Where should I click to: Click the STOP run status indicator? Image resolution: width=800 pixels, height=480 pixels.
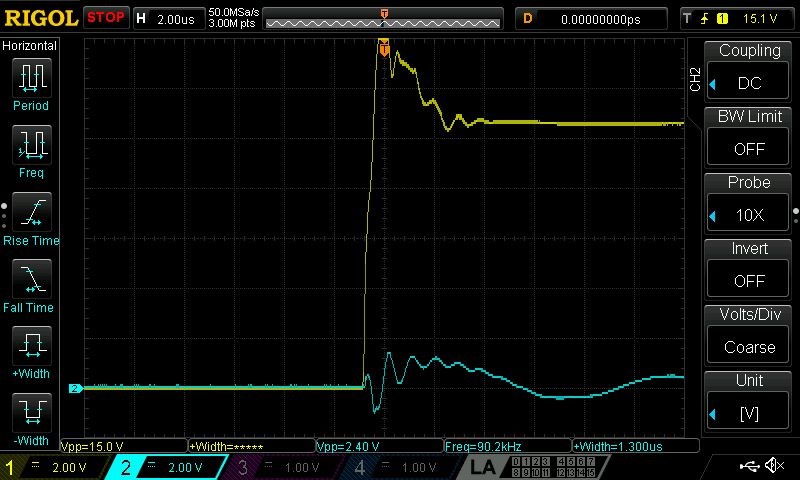[x=106, y=17]
